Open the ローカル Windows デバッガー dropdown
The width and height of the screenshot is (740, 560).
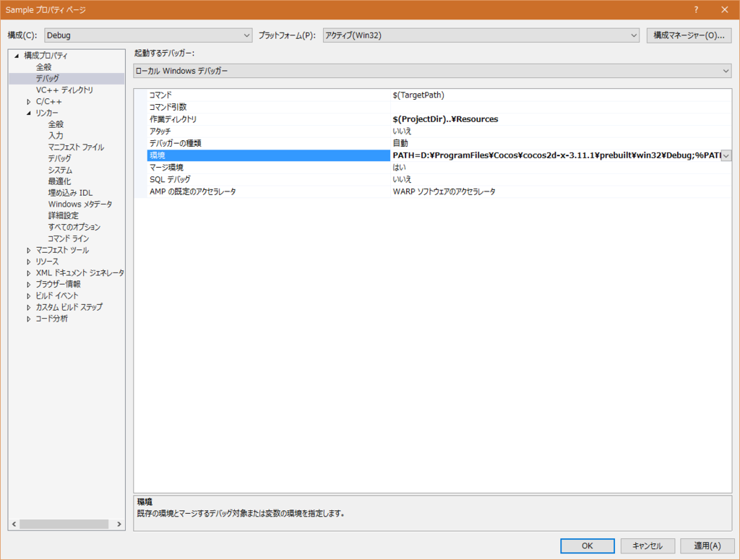tap(432, 71)
